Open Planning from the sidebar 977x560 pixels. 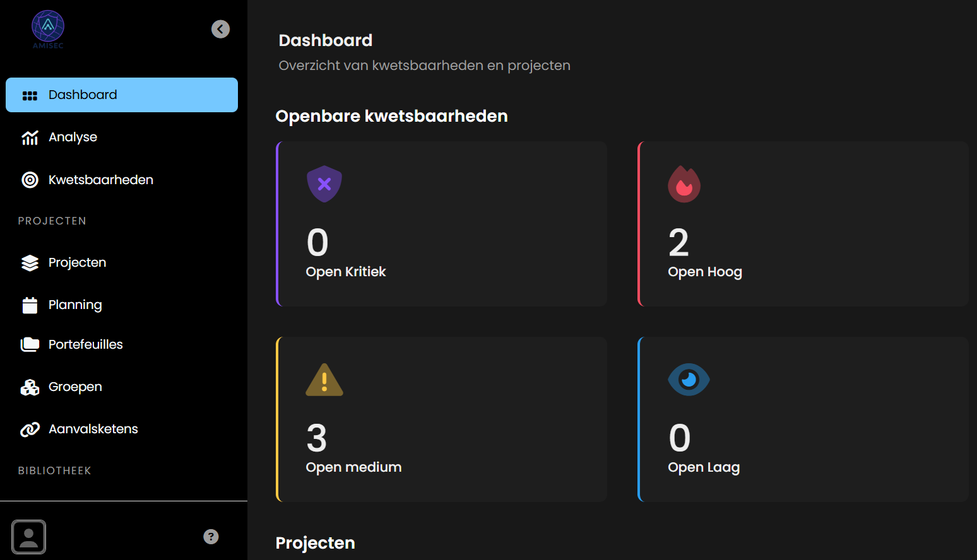click(x=75, y=305)
